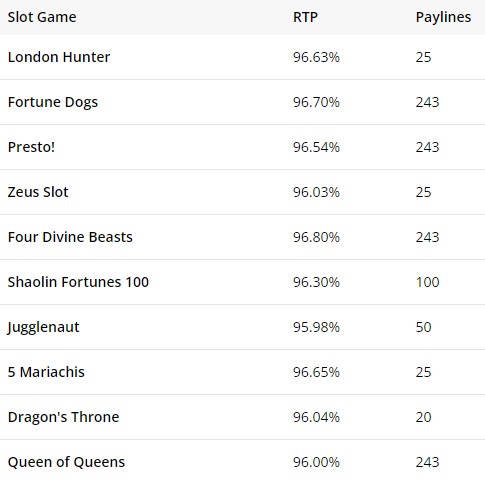Click Shaolin Fortunes 100 game name

click(78, 282)
